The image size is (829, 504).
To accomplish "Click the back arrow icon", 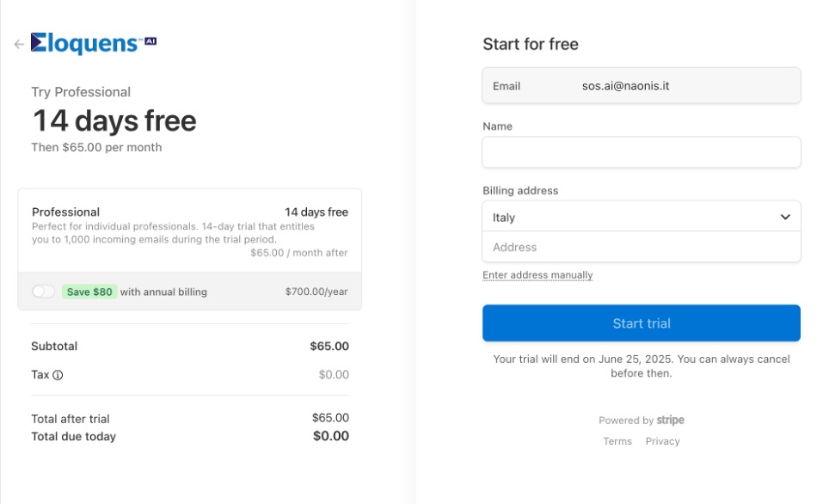I will pyautogui.click(x=19, y=45).
